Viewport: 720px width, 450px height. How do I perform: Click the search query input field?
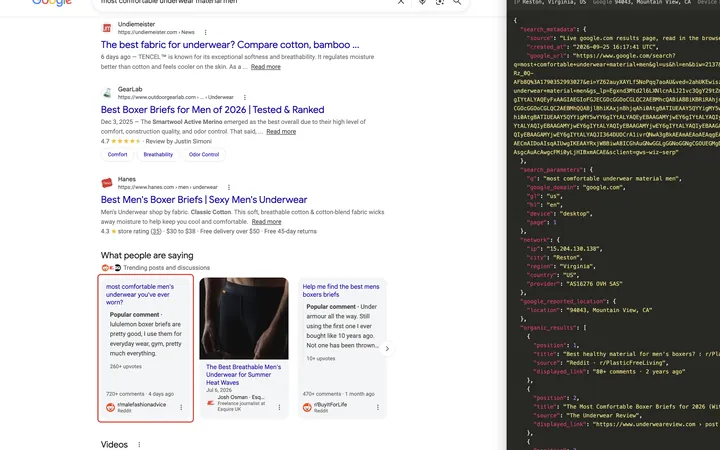(246, 2)
